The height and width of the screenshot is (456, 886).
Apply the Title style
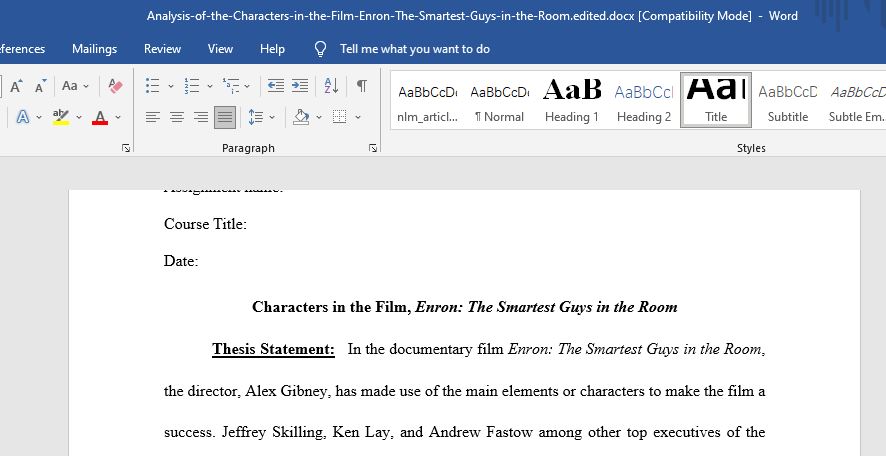point(716,100)
